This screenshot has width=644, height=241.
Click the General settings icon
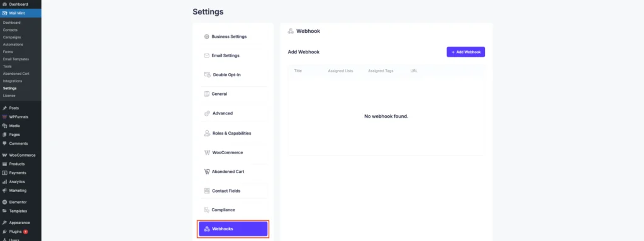coord(206,94)
